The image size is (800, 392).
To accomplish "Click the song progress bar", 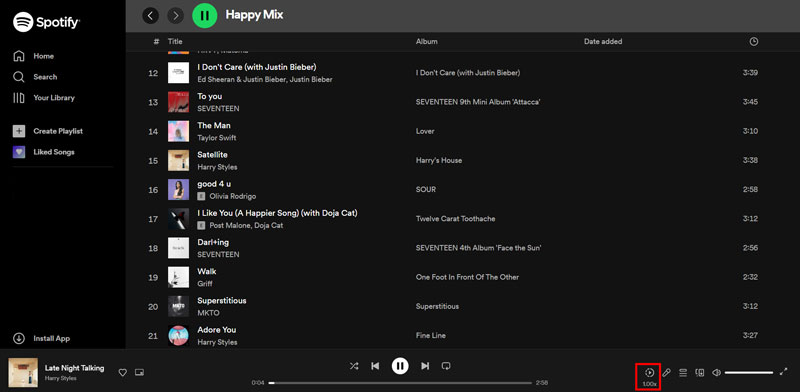I will point(400,383).
